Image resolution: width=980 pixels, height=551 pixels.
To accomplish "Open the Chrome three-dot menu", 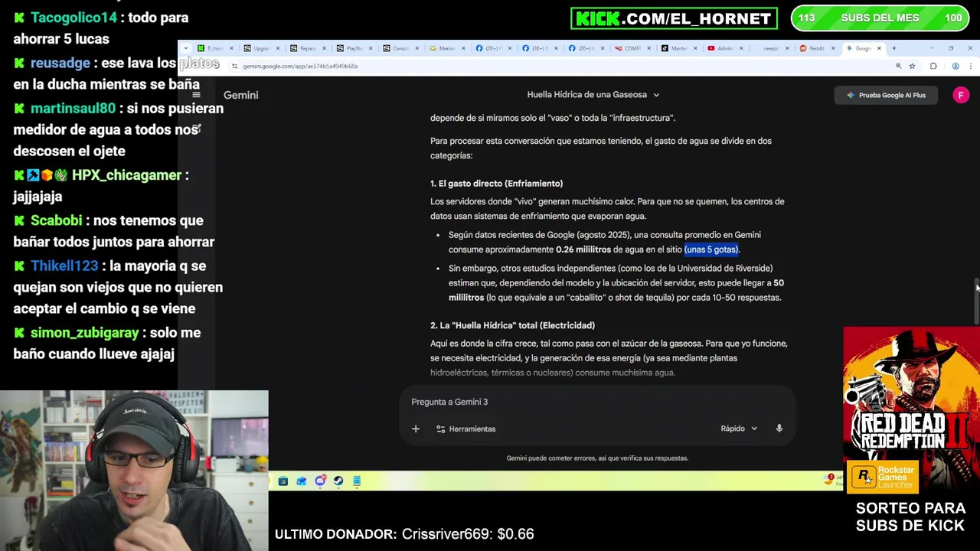I will tap(970, 66).
